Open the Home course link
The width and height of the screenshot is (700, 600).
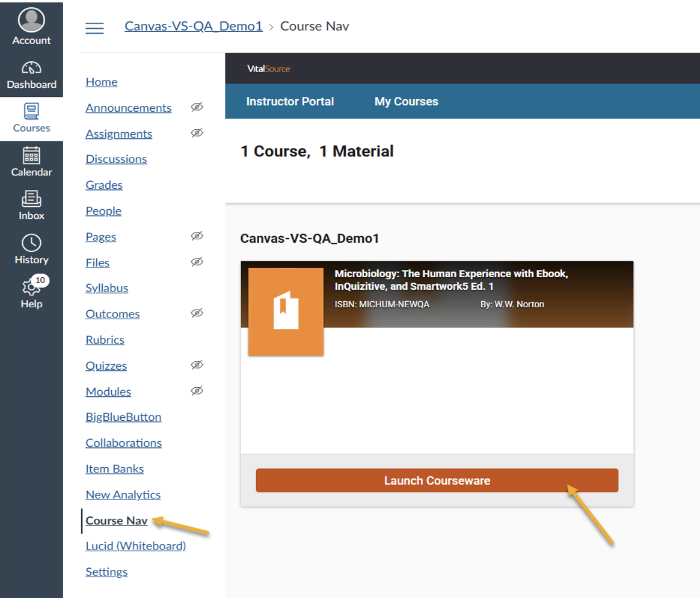(x=102, y=82)
